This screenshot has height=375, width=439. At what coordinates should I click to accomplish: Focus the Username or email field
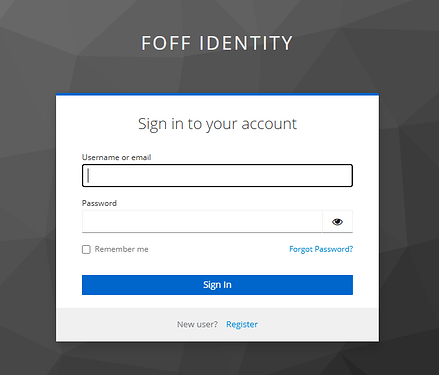tap(217, 175)
